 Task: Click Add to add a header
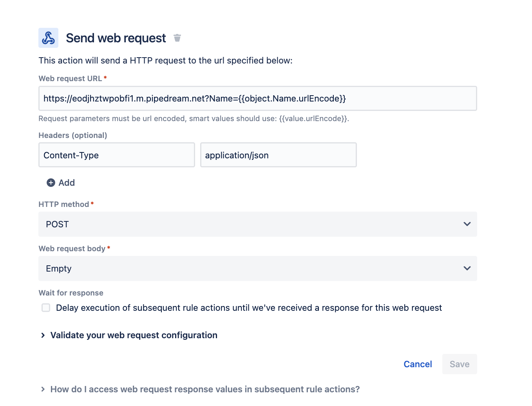(67, 183)
